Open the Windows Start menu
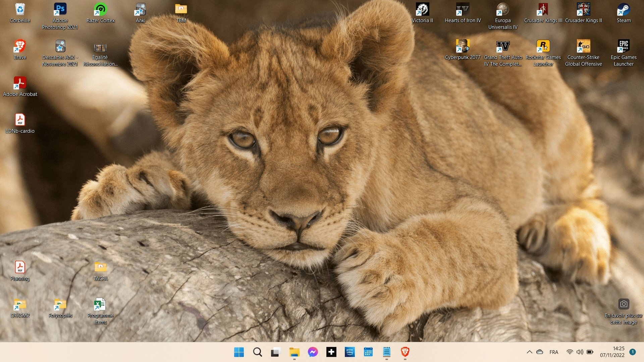The height and width of the screenshot is (362, 644). [239, 352]
